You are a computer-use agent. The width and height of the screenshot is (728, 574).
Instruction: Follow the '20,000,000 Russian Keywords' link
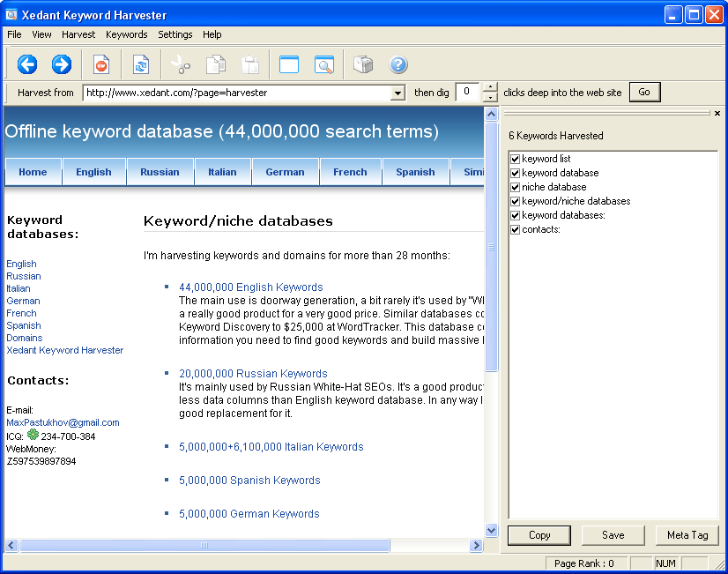coord(253,373)
